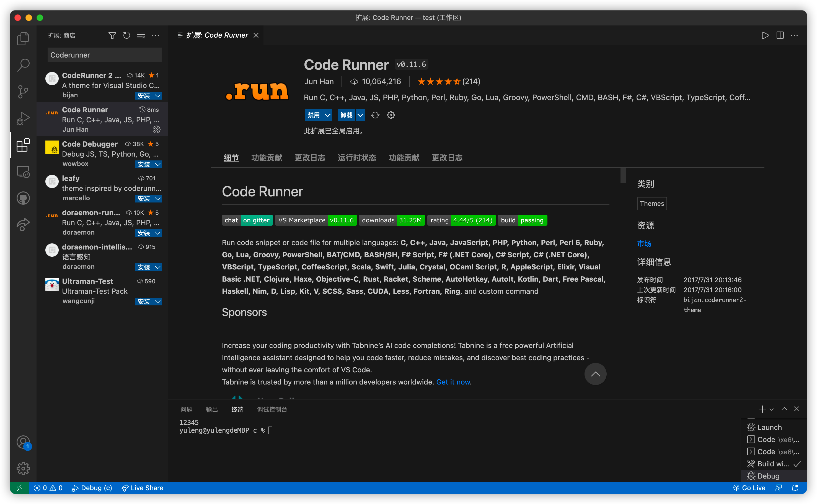The height and width of the screenshot is (504, 817).
Task: Open install dropdown for Ultraman-Test
Action: click(x=158, y=302)
